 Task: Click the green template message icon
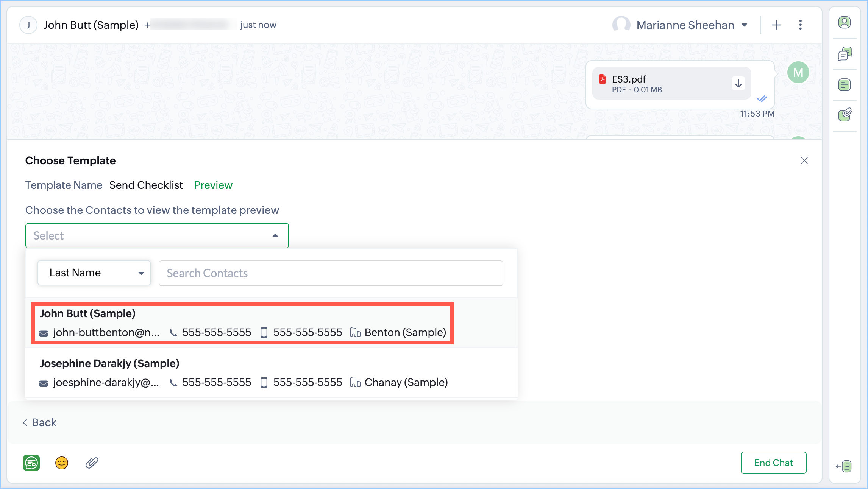(x=31, y=463)
